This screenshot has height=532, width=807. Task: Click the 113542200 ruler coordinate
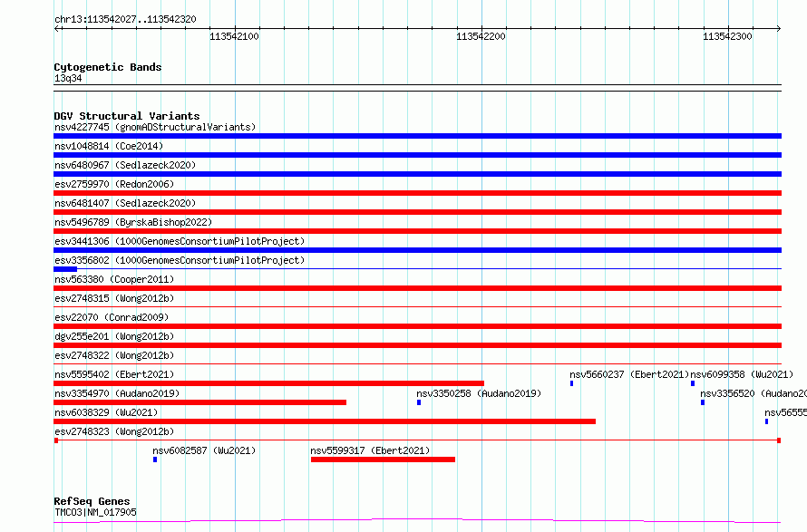481,36
